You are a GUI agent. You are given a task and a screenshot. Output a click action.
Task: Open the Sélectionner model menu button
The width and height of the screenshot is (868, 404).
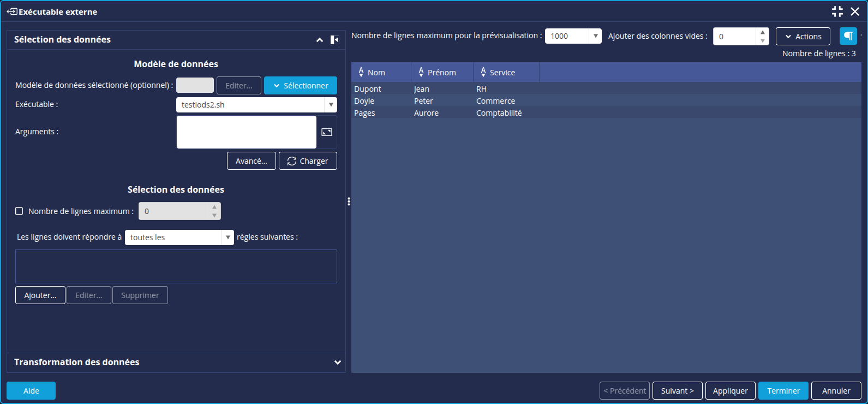301,86
